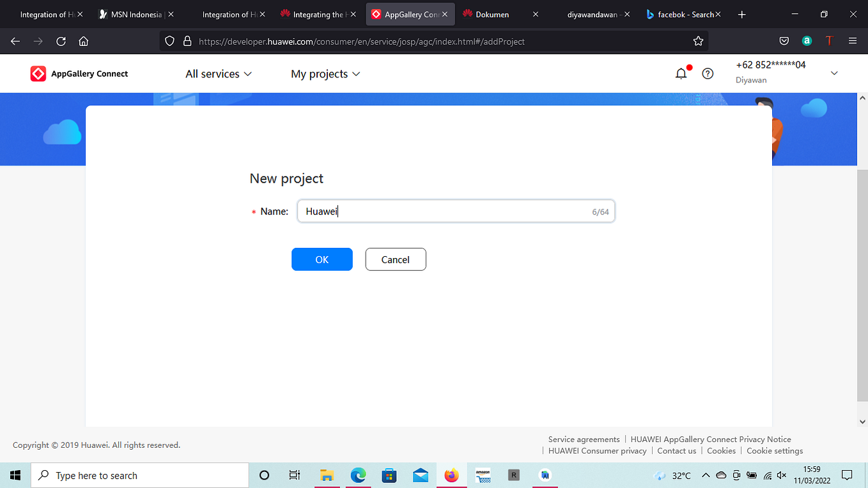Viewport: 868px width, 488px height.
Task: Bookmark this page with the star icon
Action: pos(698,41)
